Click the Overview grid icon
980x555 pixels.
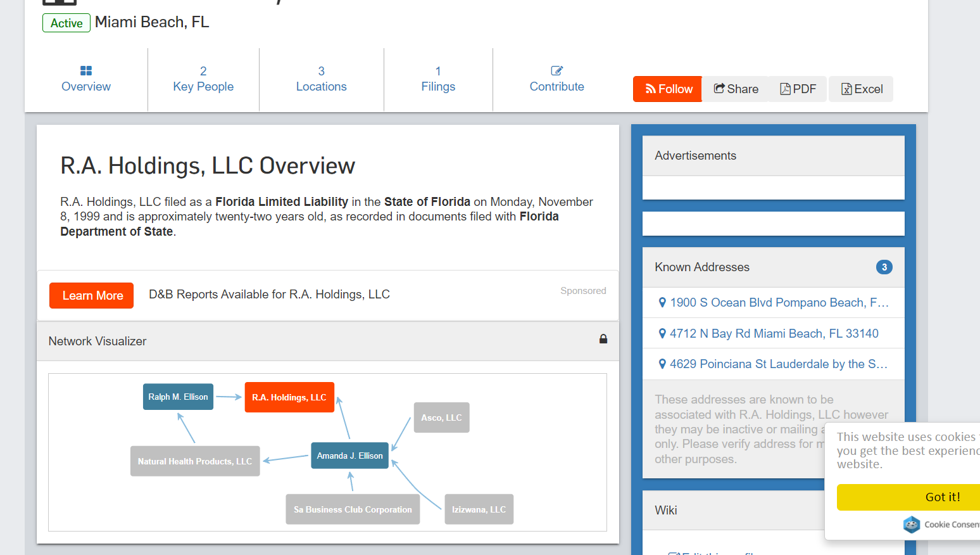(86, 70)
